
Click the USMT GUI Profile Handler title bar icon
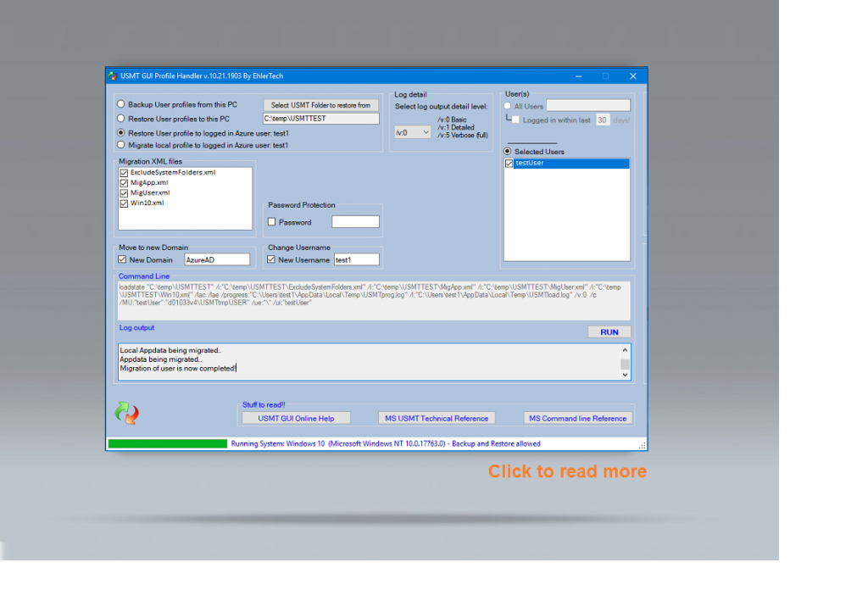[112, 75]
